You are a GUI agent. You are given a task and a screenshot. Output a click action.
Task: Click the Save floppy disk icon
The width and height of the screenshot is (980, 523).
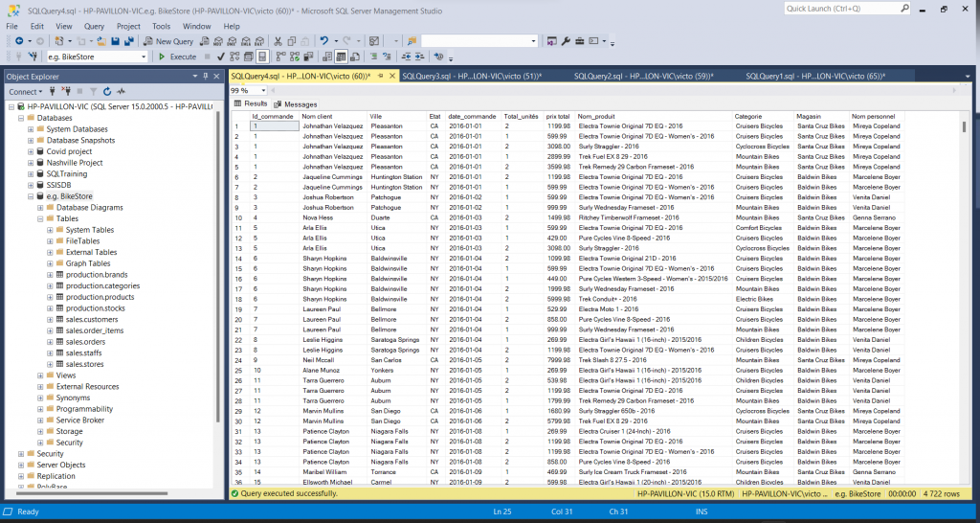tap(116, 41)
